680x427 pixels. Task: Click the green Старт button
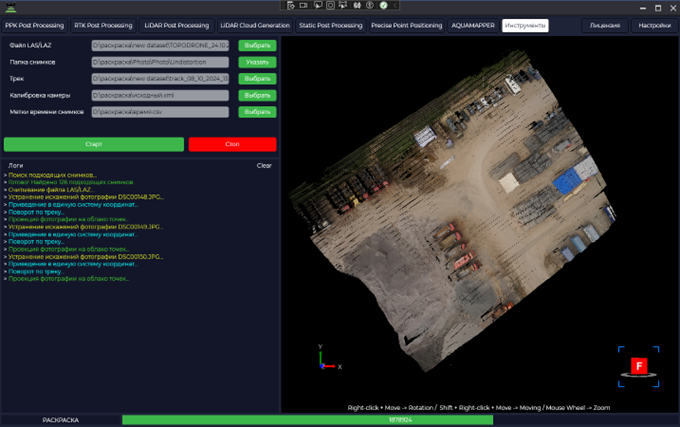point(94,144)
